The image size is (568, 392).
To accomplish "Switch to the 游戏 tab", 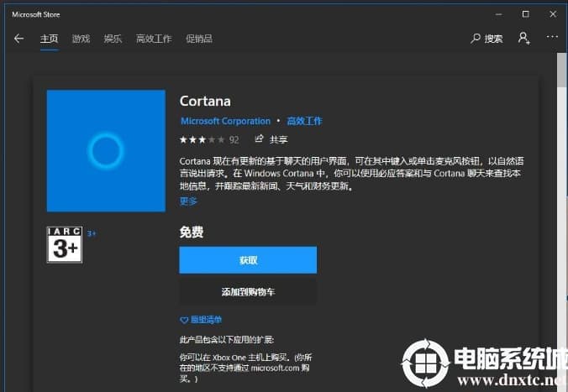I will coord(81,39).
